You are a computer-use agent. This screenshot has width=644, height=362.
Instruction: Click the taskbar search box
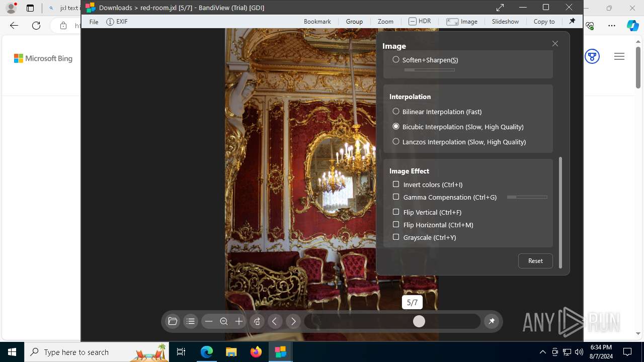pos(97,352)
